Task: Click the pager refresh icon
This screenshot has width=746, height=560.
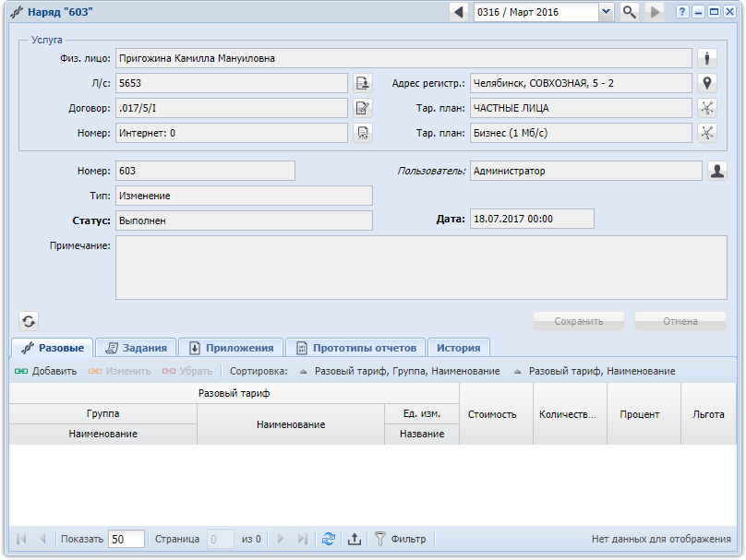Action: (329, 539)
